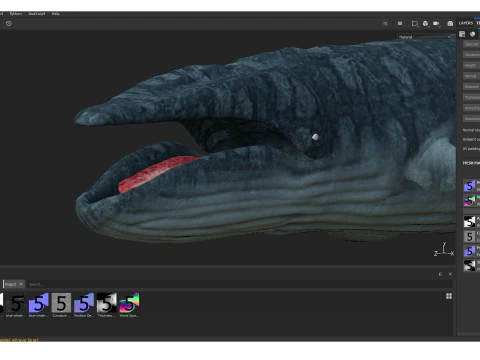Click the UV padding label
The width and height of the screenshot is (480, 360).
(x=471, y=149)
